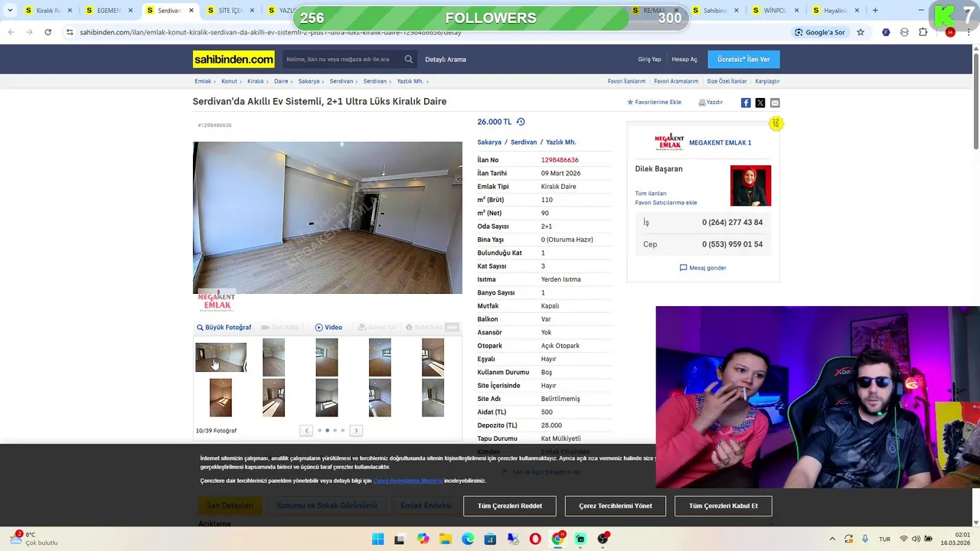
Task: Click Tüm Çerezleri Kabul Et button
Action: pos(724,506)
